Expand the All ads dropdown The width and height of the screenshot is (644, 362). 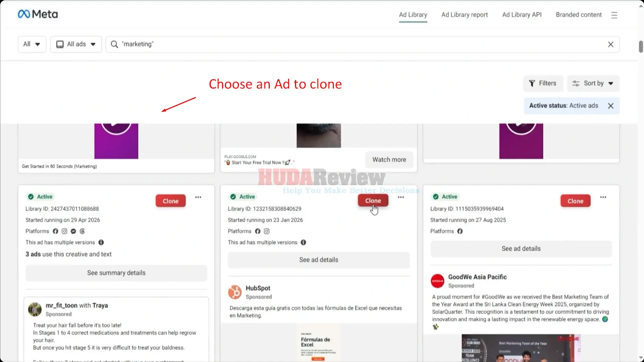(76, 44)
